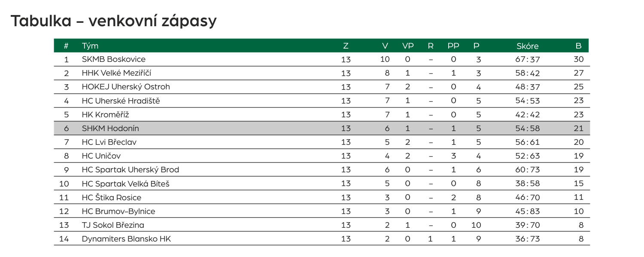Click the Z games column header
This screenshot has width=644, height=257.
(x=346, y=46)
